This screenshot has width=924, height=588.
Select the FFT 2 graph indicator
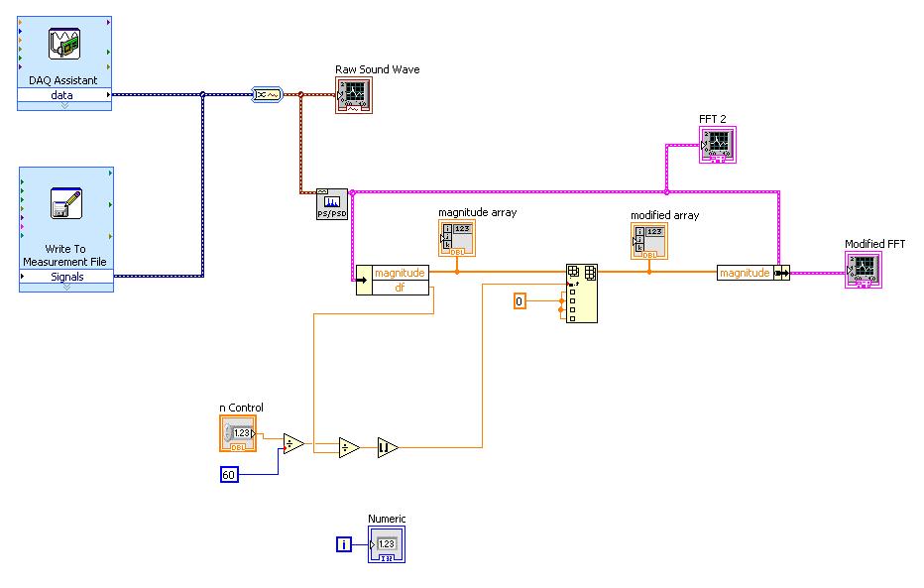pos(718,145)
